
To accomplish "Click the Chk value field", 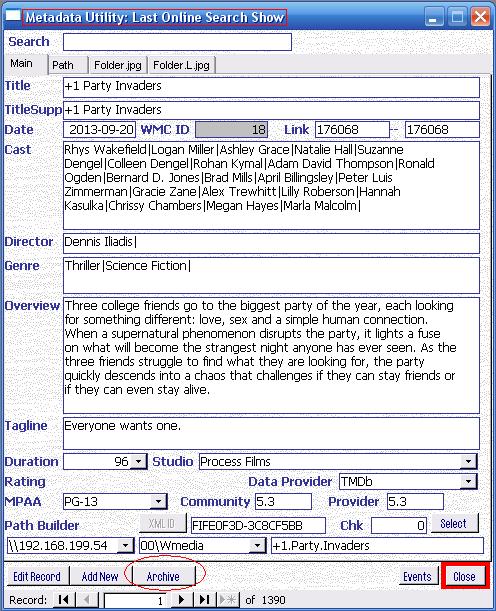I will coord(399,526).
